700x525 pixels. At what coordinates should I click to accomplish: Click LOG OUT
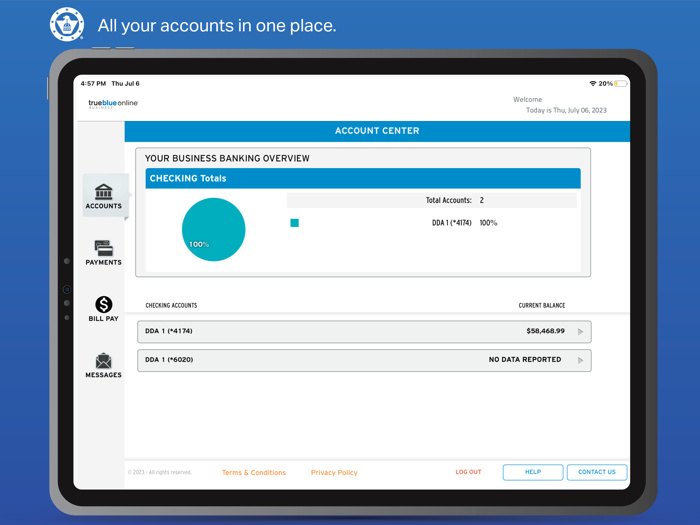tap(468, 472)
